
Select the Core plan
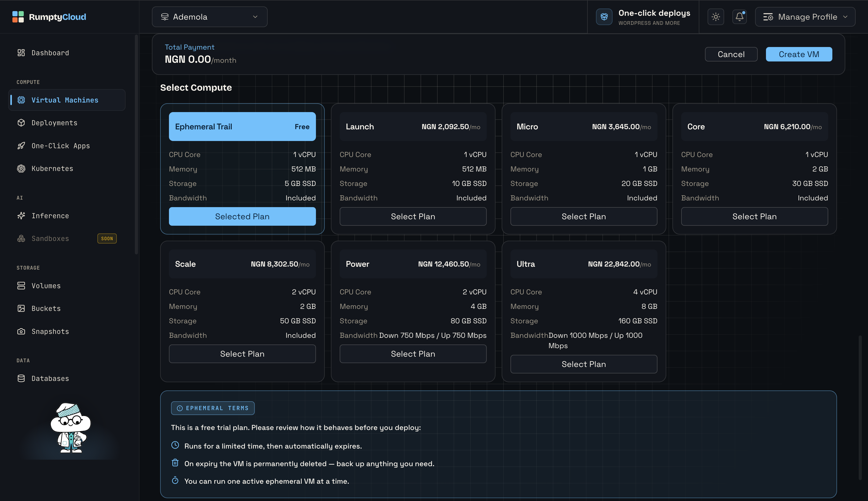pyautogui.click(x=754, y=216)
